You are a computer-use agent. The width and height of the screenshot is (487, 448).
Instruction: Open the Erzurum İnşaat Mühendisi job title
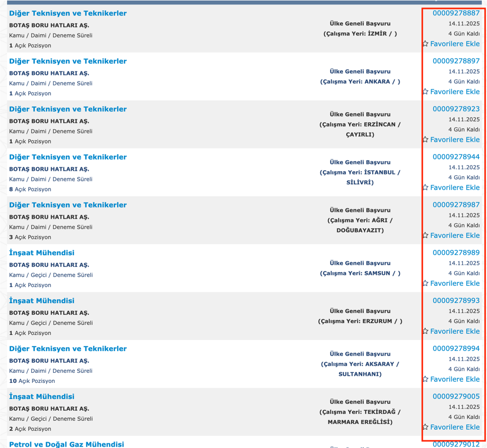pos(41,301)
